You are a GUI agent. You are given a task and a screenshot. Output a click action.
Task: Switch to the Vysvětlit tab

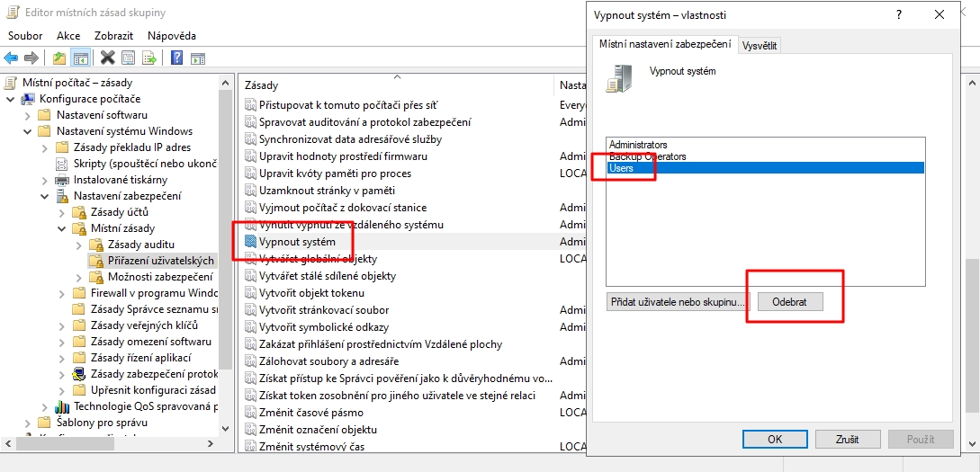point(760,46)
